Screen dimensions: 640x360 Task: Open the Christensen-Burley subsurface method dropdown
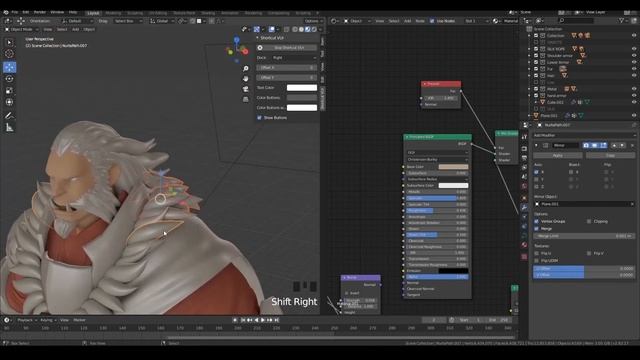[x=437, y=159]
